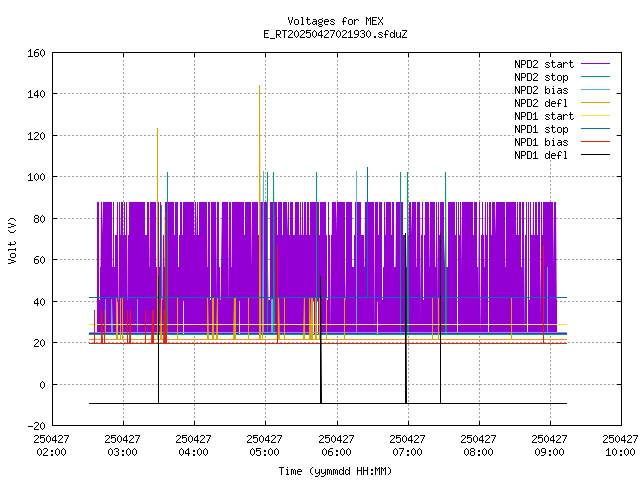The width and height of the screenshot is (640, 480).
Task: Click the y-axis tick label 60
Action: coord(39,260)
